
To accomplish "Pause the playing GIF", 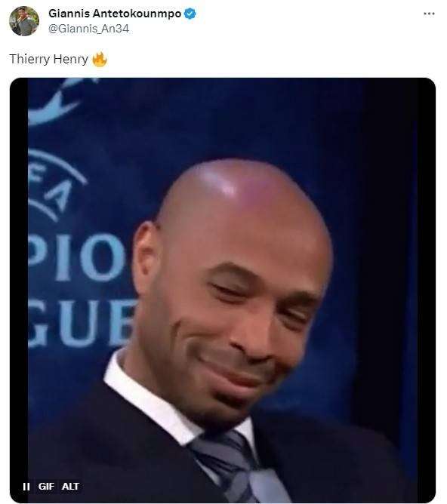I will coord(26,487).
